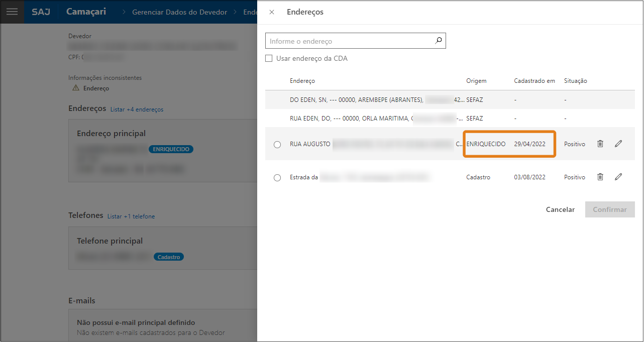Screen dimensions: 644x342
Task: Delete the RUA AUGUSTO address using trash icon
Action: point(600,144)
